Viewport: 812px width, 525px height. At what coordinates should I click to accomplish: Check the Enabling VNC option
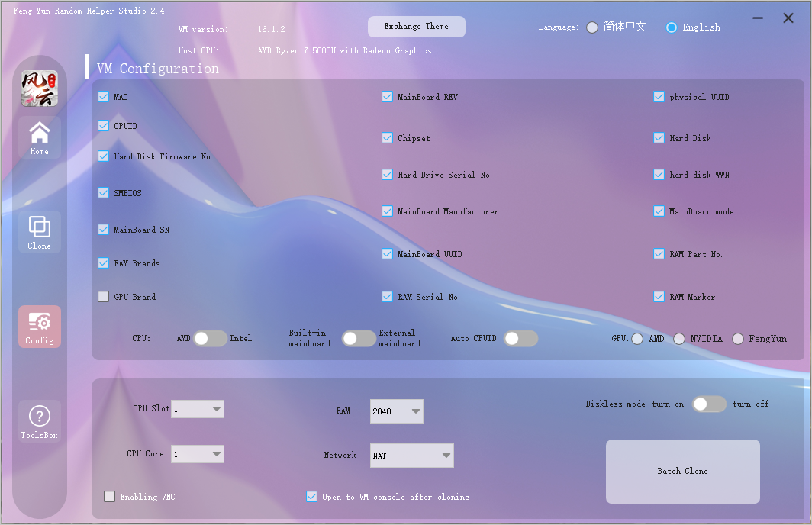click(x=110, y=497)
